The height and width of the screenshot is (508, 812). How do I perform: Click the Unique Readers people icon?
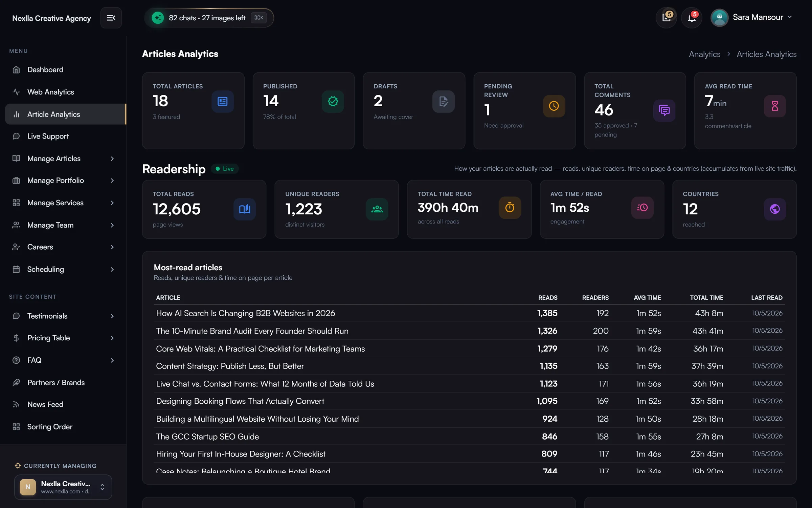(377, 209)
